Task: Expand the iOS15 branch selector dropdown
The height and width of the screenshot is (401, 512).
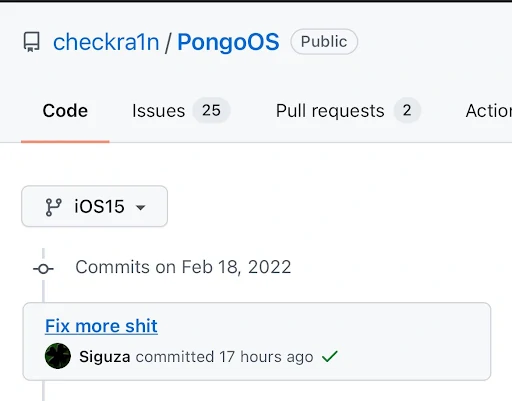Action: pos(94,206)
